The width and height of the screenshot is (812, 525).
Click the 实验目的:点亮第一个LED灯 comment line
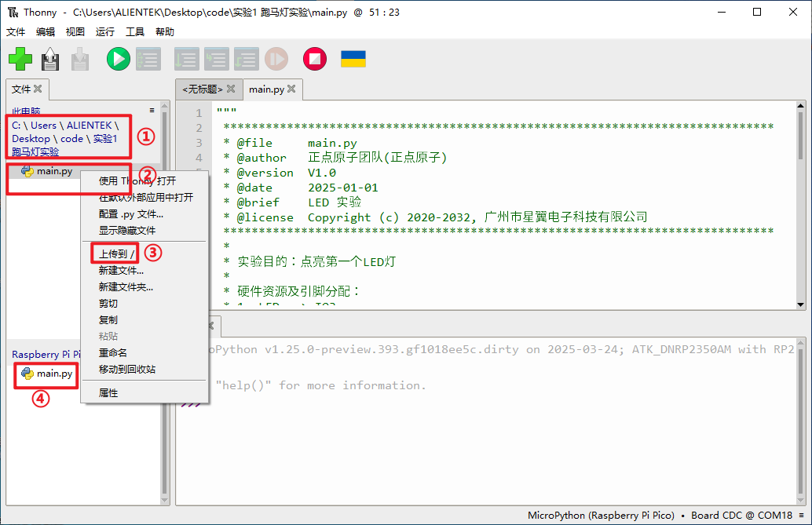pyautogui.click(x=309, y=261)
